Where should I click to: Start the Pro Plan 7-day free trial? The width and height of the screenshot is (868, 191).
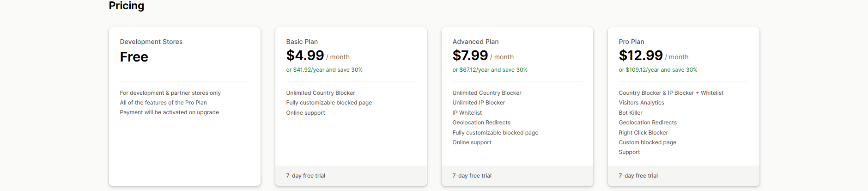[638, 176]
